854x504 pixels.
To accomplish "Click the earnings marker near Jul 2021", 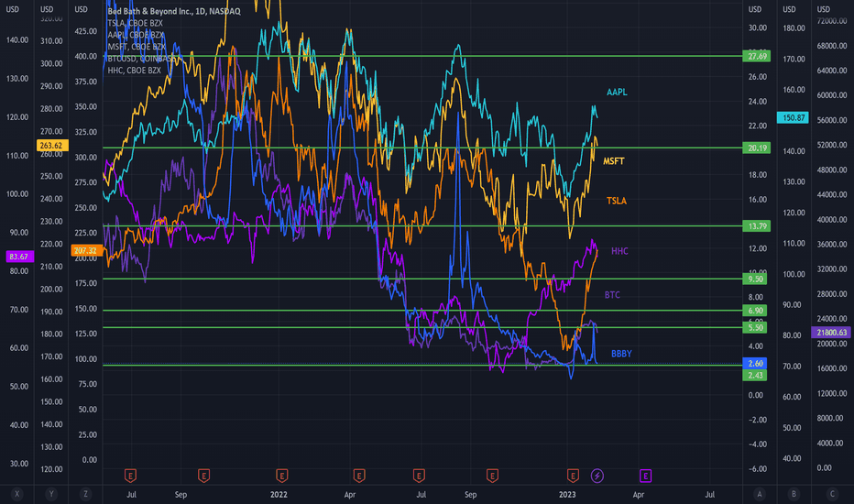I will pos(130,476).
